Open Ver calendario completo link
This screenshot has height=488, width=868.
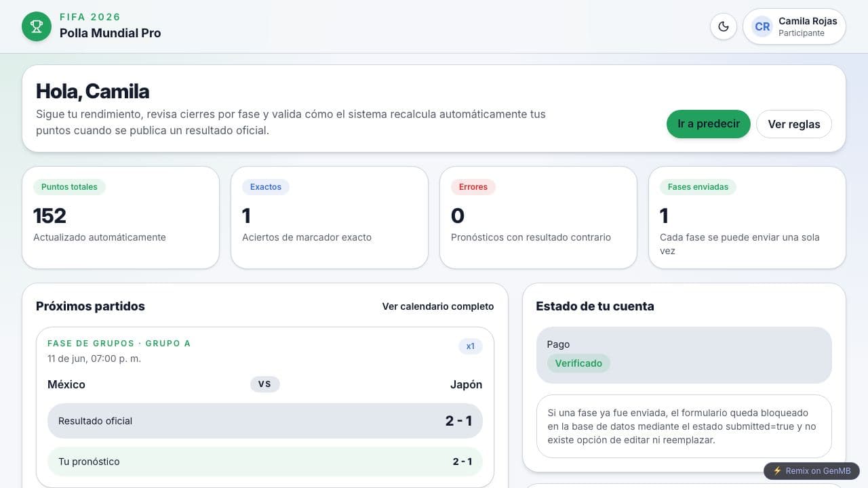pos(438,306)
